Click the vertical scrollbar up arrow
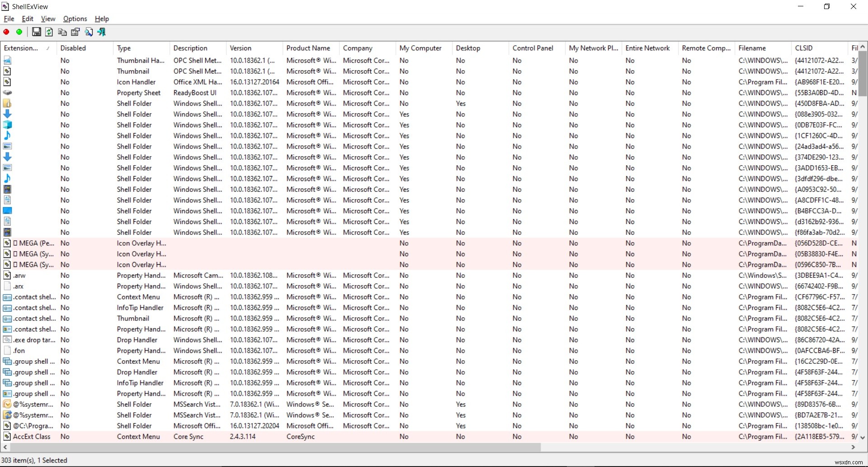This screenshot has height=467, width=868. 863,47
